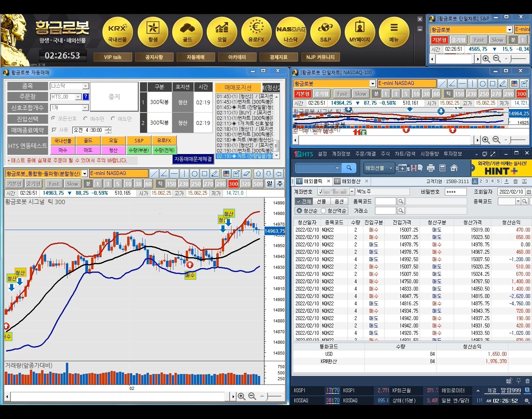Image resolution: width=532 pixels, height=419 pixels.
Task: Open 주문/체결 menu in 1Q HTS
Action: [x=366, y=154]
